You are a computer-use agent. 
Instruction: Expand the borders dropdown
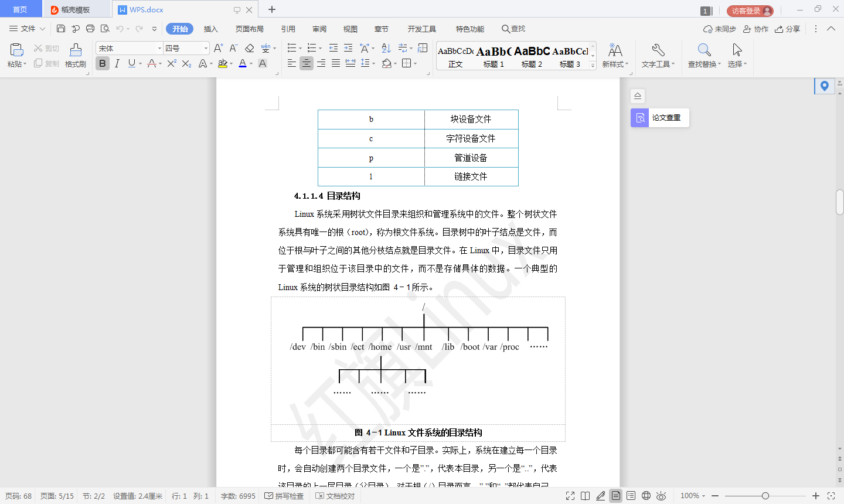coord(416,63)
